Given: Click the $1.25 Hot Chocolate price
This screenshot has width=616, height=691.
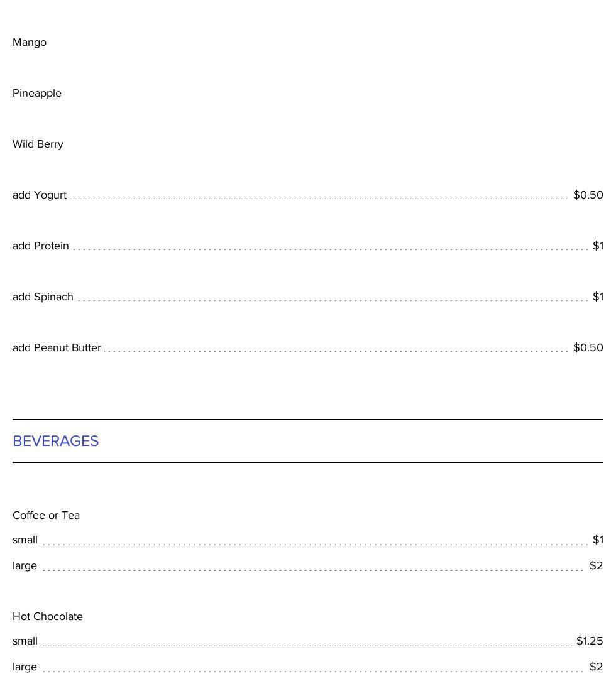Looking at the screenshot, I should point(590,641).
